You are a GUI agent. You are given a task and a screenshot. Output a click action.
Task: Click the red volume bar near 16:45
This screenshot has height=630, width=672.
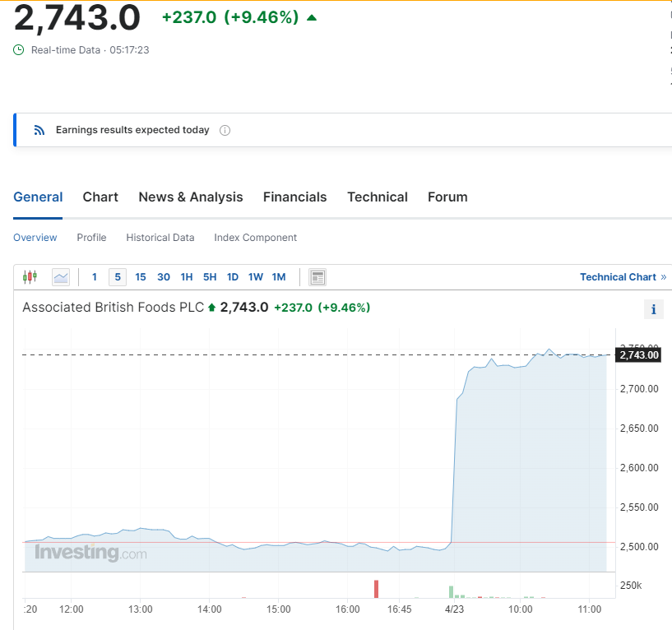coord(376,589)
